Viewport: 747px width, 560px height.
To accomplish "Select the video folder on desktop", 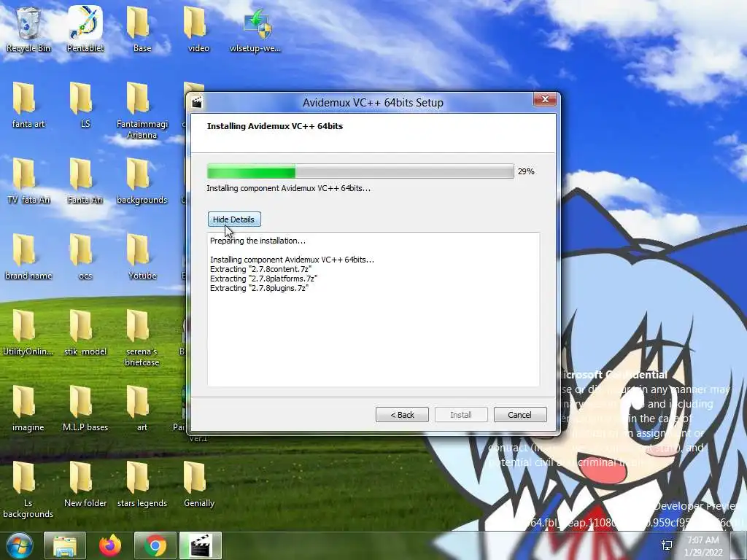I will pos(198,28).
